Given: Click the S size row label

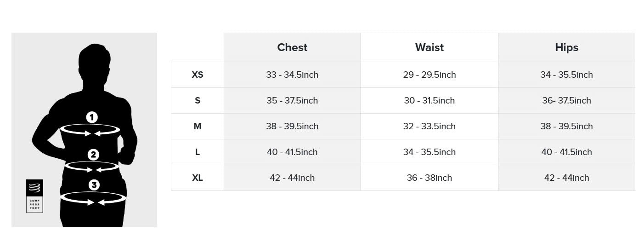Looking at the screenshot, I should coord(198,100).
